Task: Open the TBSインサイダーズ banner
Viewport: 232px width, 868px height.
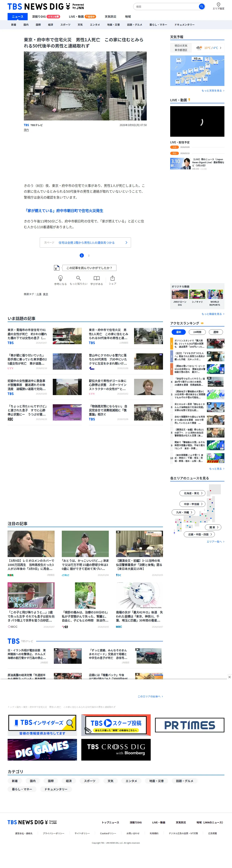Action: coord(42,726)
